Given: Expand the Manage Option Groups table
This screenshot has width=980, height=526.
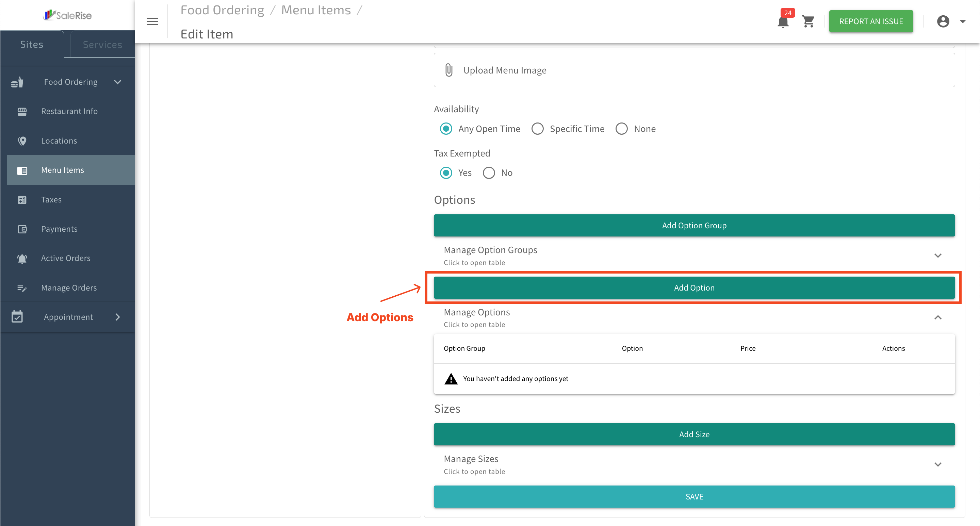Looking at the screenshot, I should point(694,256).
